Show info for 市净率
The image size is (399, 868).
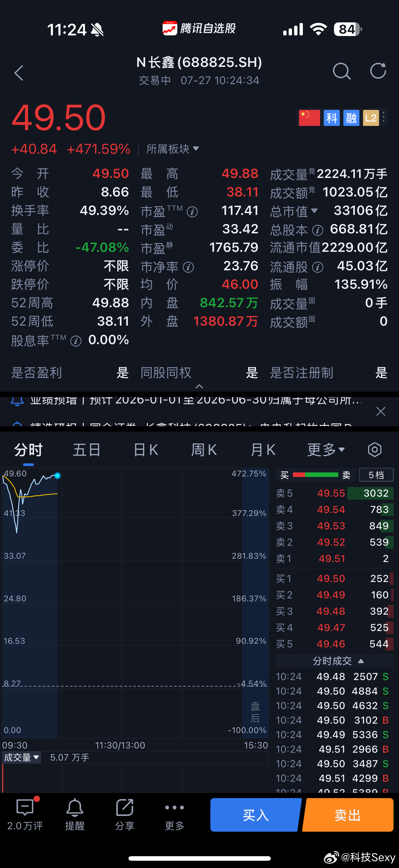188,267
